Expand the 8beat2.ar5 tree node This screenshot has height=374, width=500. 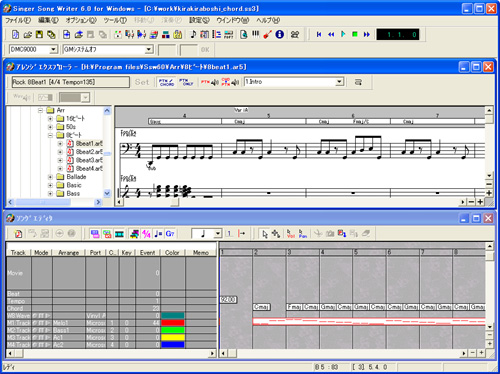coord(60,152)
